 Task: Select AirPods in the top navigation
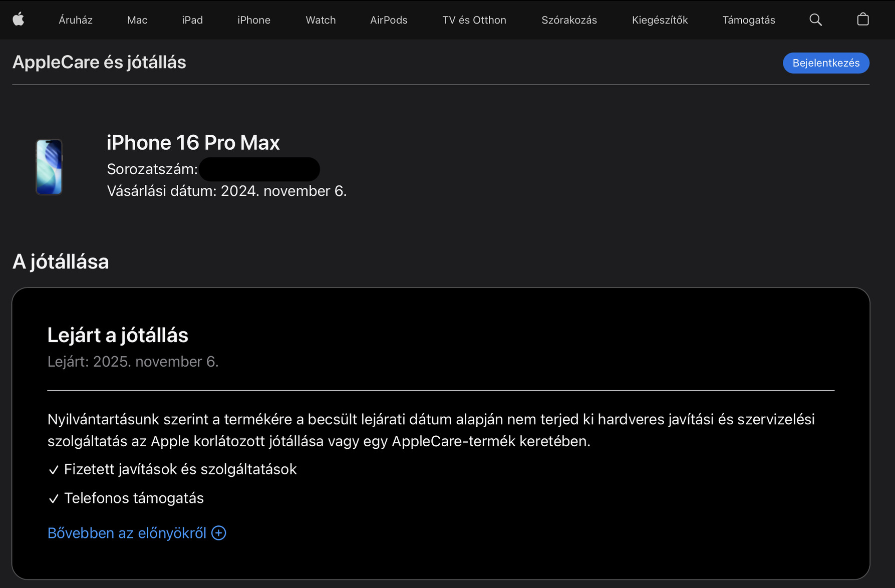[389, 20]
